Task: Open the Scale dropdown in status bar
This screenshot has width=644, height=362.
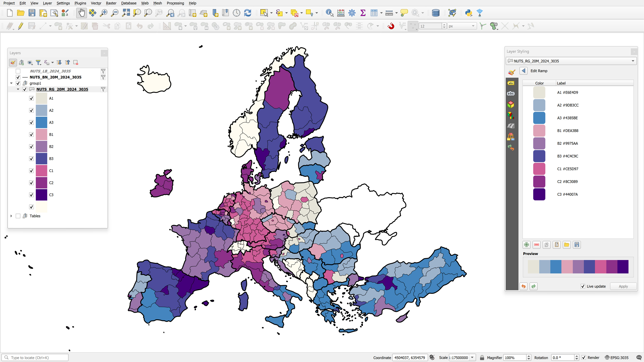Action: 472,358
